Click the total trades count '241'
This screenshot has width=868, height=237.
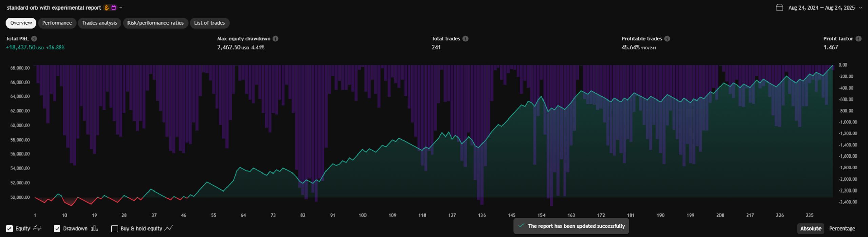click(436, 48)
